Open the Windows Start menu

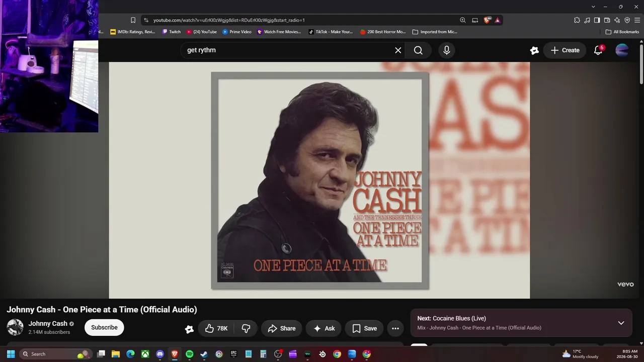[11, 354]
